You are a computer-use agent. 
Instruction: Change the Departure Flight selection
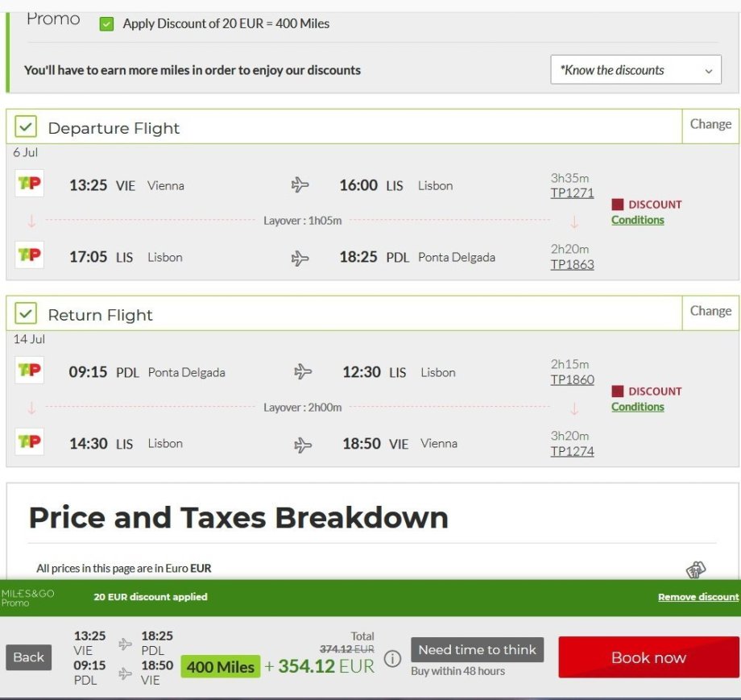(710, 125)
